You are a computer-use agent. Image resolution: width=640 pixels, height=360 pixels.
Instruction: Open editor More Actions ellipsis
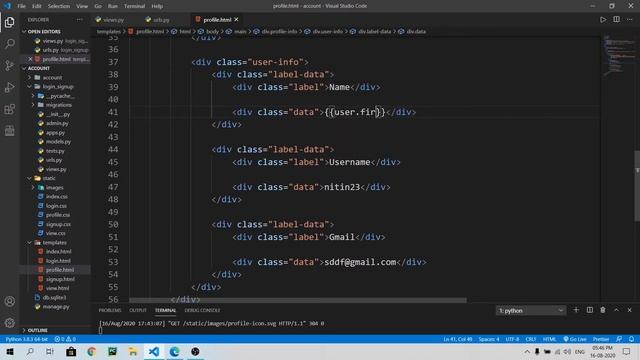click(630, 20)
